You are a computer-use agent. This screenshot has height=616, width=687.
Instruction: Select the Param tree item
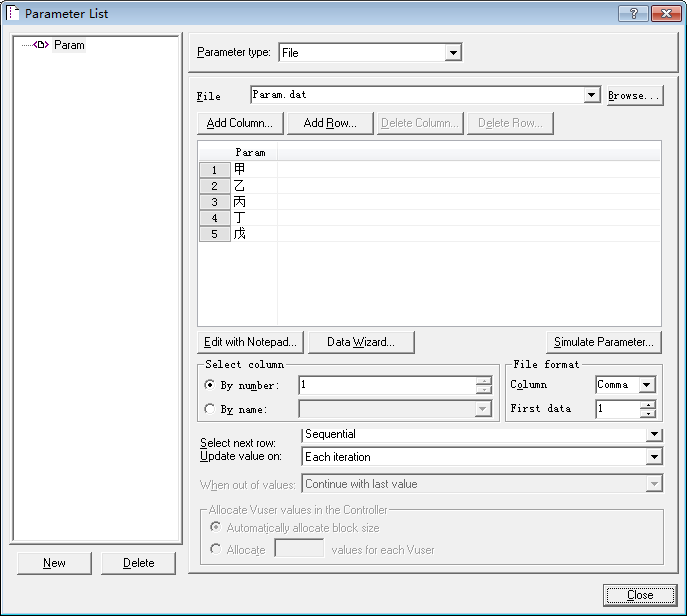click(x=69, y=45)
